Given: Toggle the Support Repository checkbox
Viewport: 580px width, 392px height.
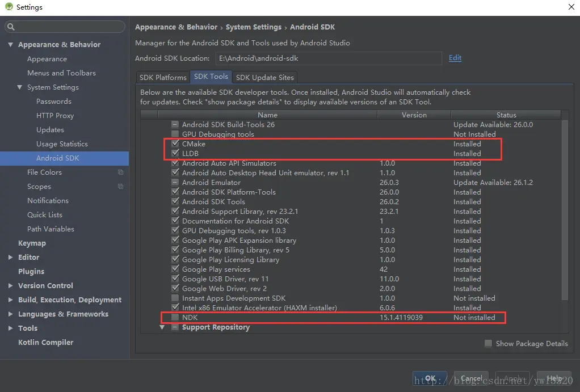Looking at the screenshot, I should 175,327.
